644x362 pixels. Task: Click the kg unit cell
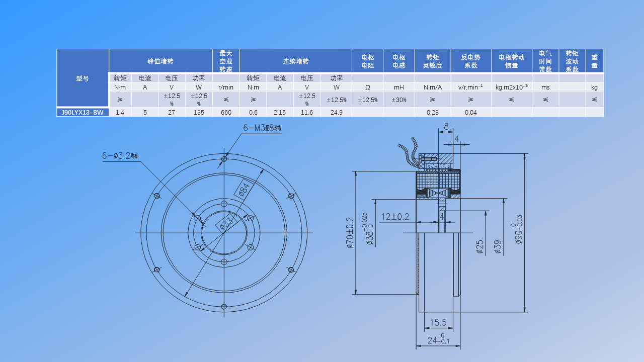(595, 87)
